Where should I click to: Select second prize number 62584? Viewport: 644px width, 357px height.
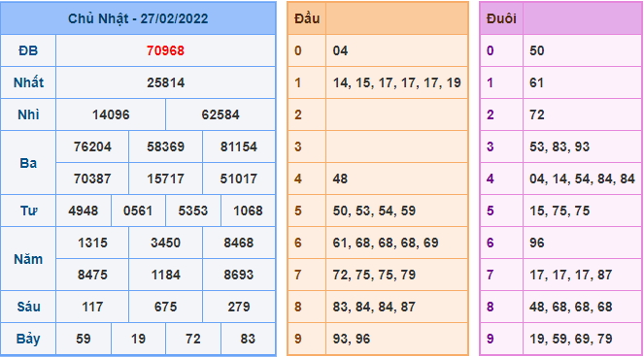[220, 114]
